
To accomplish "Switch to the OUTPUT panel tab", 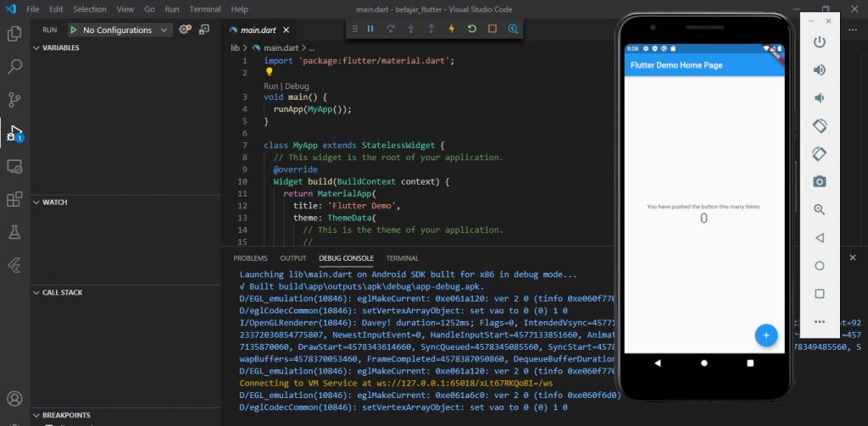I will [293, 258].
